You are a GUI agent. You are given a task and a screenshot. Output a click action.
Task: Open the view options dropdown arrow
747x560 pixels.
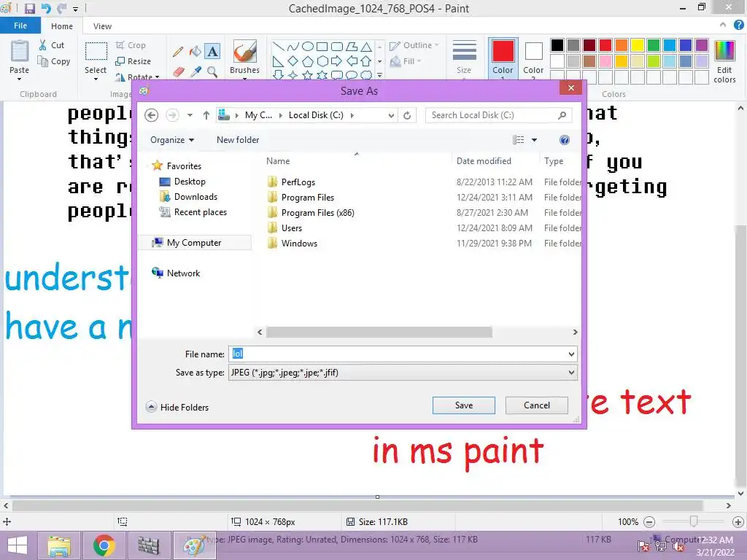click(x=534, y=140)
